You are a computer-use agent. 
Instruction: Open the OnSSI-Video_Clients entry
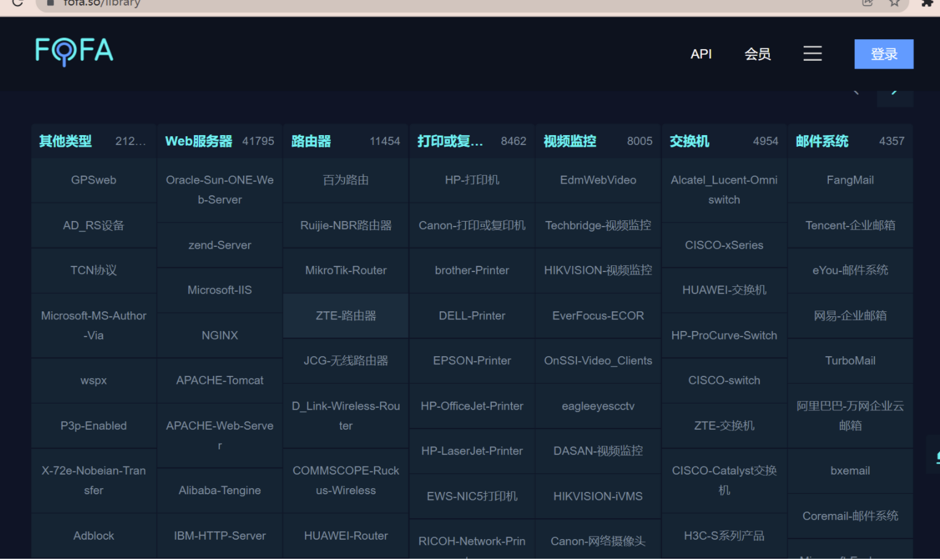(598, 361)
